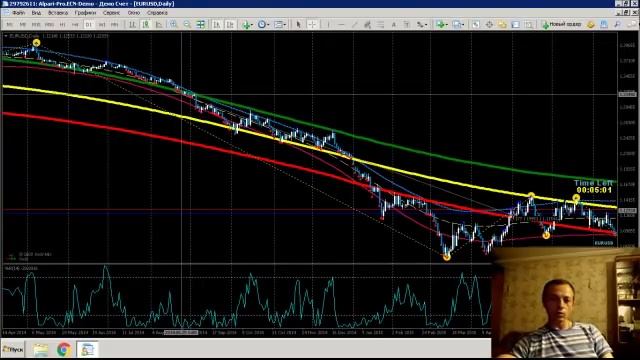Toggle chart auto scroll

[216, 24]
